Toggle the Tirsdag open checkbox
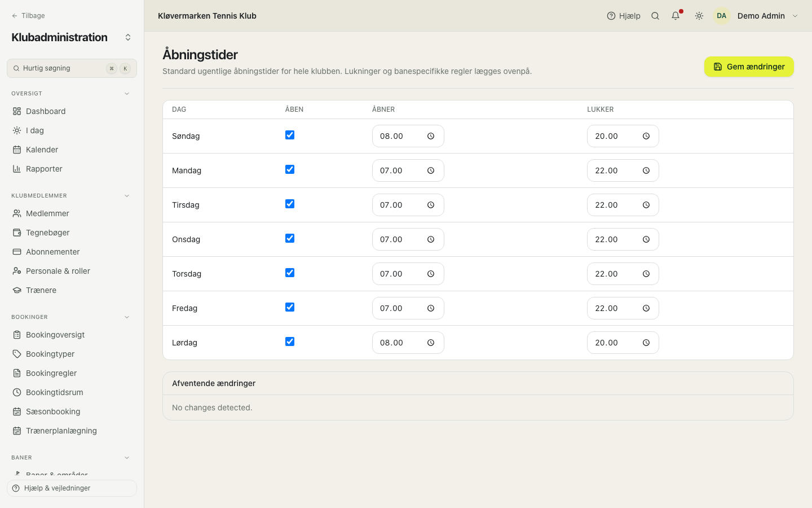Image resolution: width=812 pixels, height=508 pixels. tap(290, 204)
